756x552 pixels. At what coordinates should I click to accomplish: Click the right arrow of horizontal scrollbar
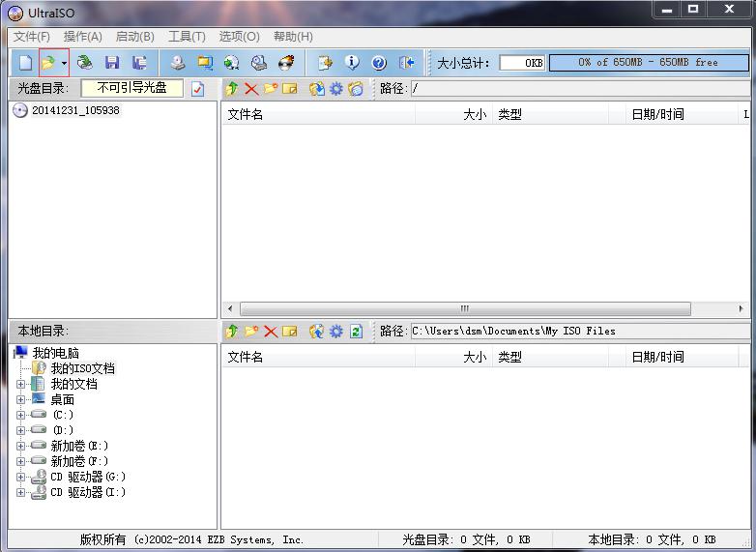tap(741, 308)
